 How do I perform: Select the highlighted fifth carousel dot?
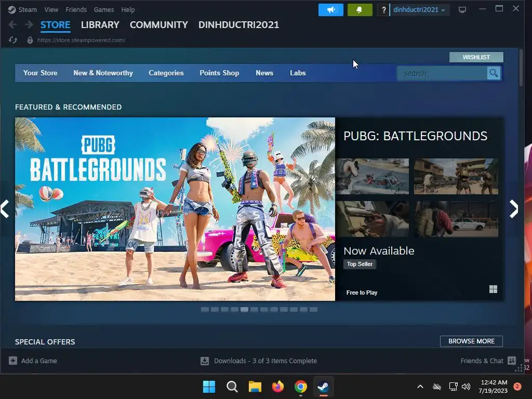click(x=244, y=310)
